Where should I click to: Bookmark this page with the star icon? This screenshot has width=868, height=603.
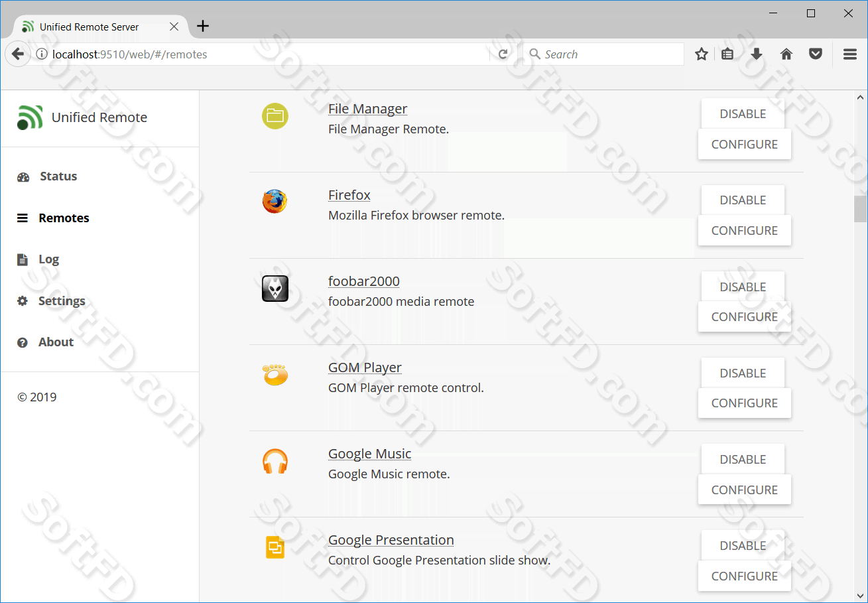[702, 54]
